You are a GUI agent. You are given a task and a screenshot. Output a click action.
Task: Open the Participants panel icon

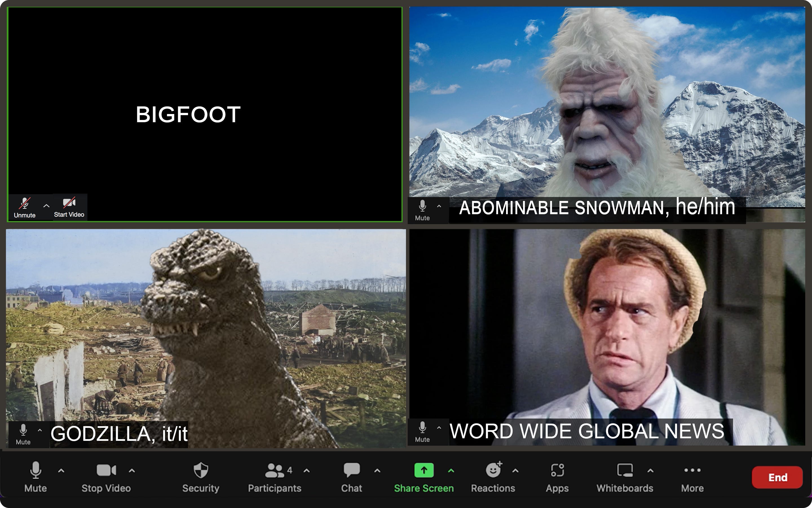274,470
